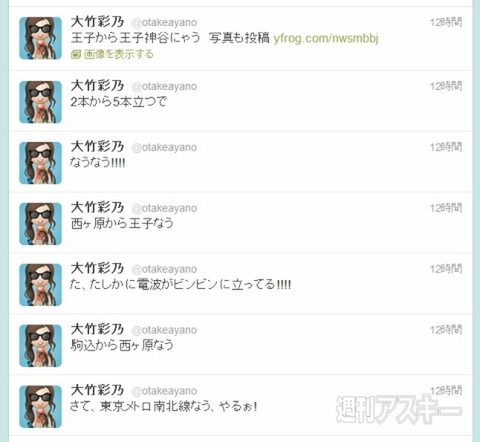Open @otakeayano handle on 東京メトロ南北線 tweet
This screenshot has width=480, height=442.
164,391
